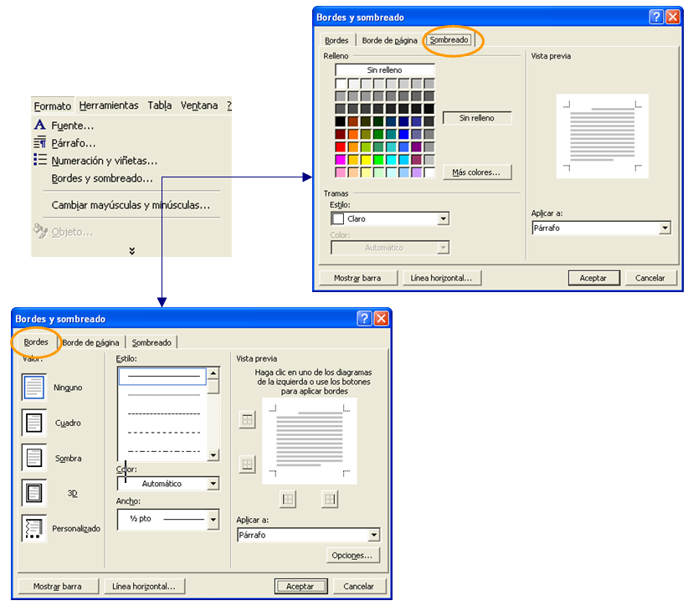Toggle the left border button below preview
The image size is (693, 616).
point(287,499)
